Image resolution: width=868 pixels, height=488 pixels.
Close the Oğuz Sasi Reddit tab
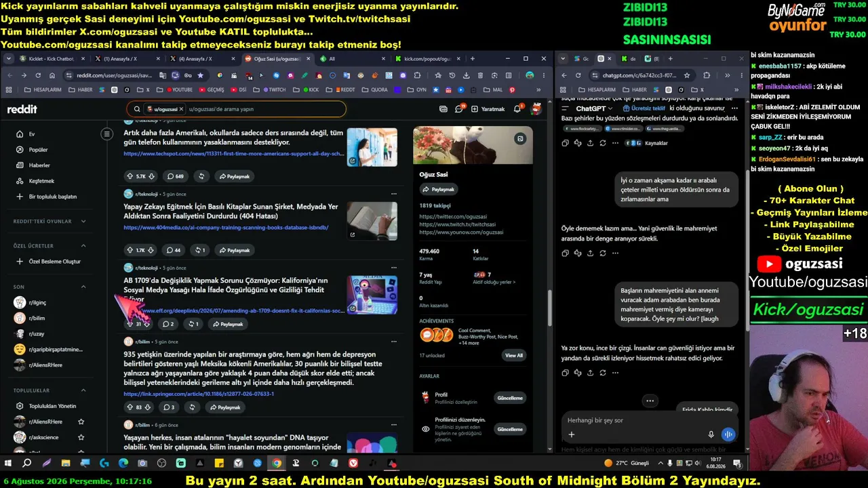coord(308,59)
